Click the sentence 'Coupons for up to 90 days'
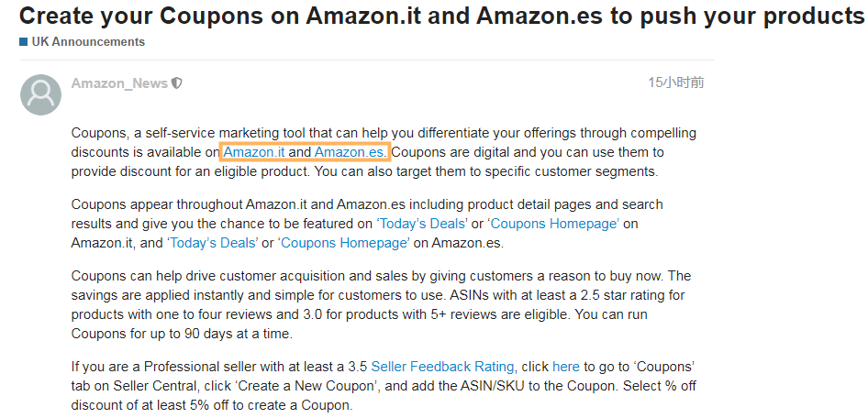The width and height of the screenshot is (868, 418). (x=182, y=334)
